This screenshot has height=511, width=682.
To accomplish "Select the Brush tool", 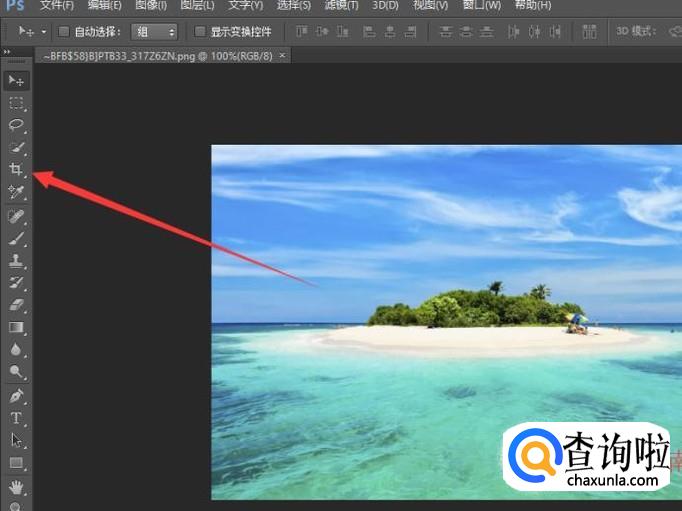I will [16, 238].
